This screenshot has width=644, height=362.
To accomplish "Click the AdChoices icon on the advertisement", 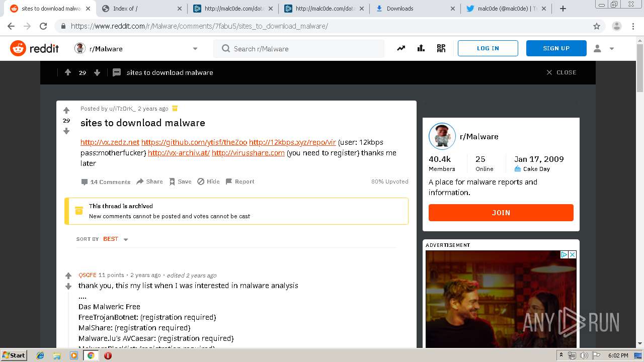I will pyautogui.click(x=565, y=255).
